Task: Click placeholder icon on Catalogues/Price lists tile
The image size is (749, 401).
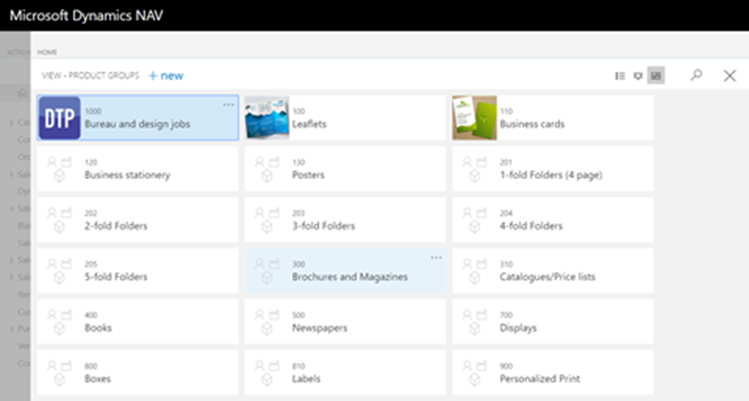Action: click(475, 271)
